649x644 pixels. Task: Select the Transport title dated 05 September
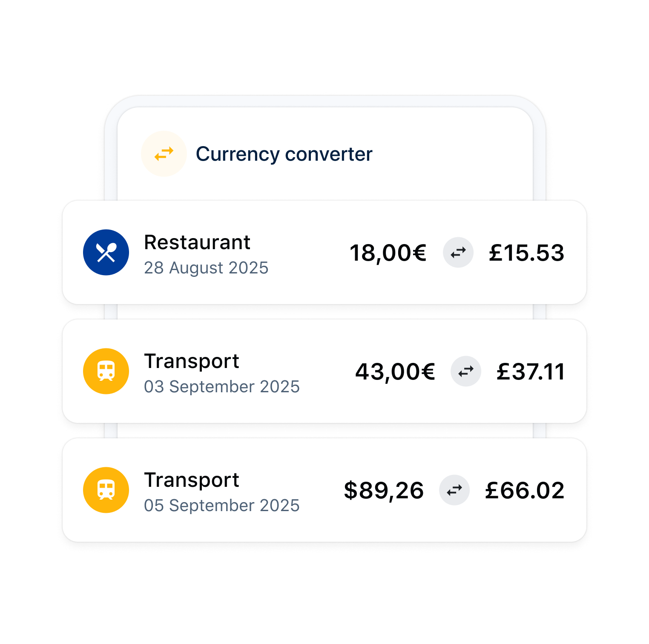click(192, 480)
